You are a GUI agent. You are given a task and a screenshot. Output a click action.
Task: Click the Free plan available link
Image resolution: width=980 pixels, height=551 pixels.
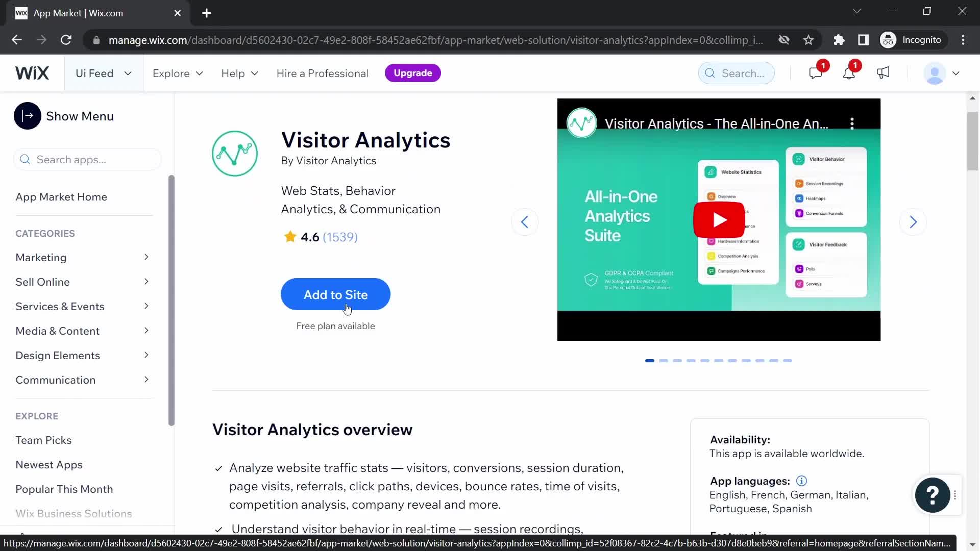(335, 325)
